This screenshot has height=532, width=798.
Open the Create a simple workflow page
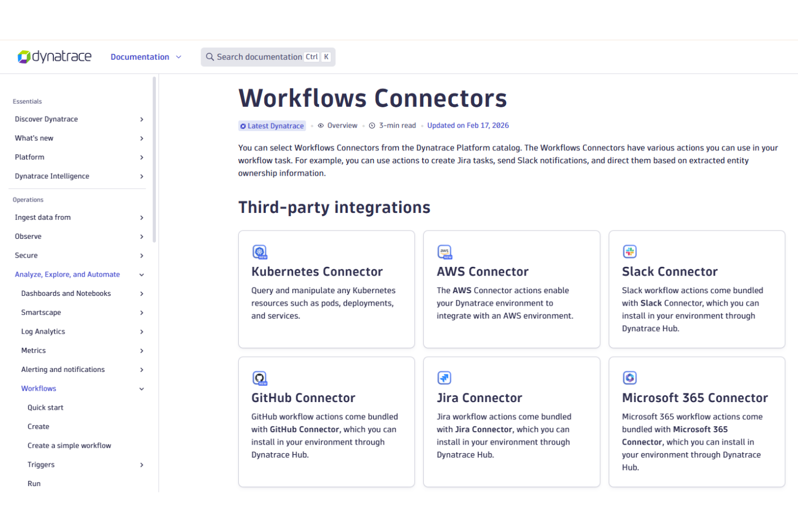coord(69,445)
